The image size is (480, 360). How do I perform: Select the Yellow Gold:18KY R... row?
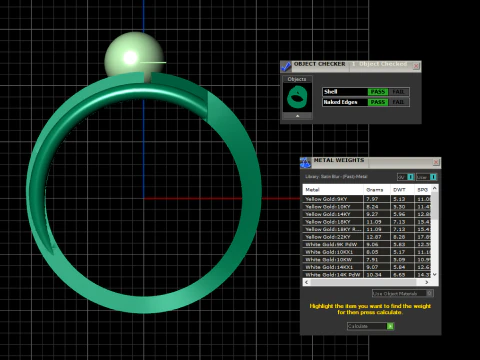[x=367, y=229]
